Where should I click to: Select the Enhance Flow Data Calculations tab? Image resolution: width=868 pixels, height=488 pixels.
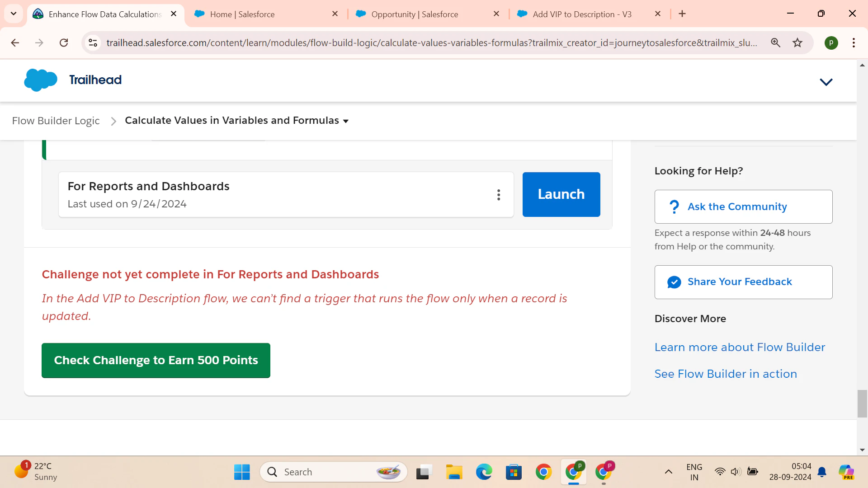105,14
